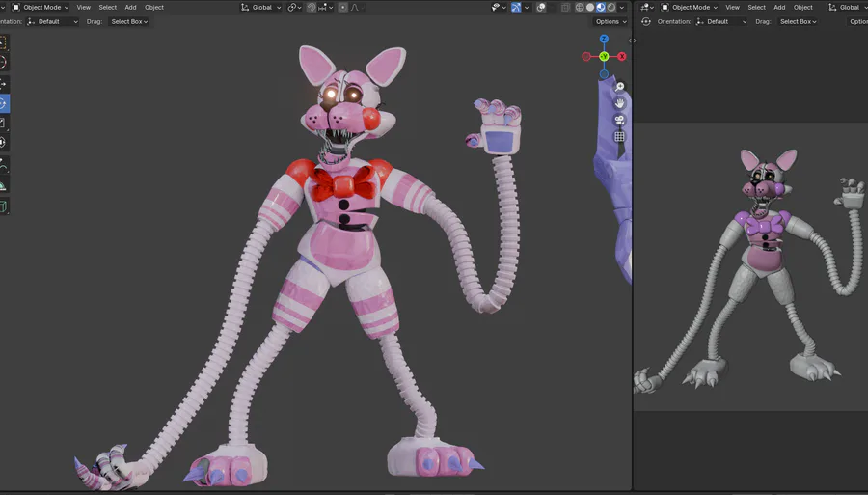Click the pan hand gizmo icon
868x495 pixels.
tap(620, 103)
